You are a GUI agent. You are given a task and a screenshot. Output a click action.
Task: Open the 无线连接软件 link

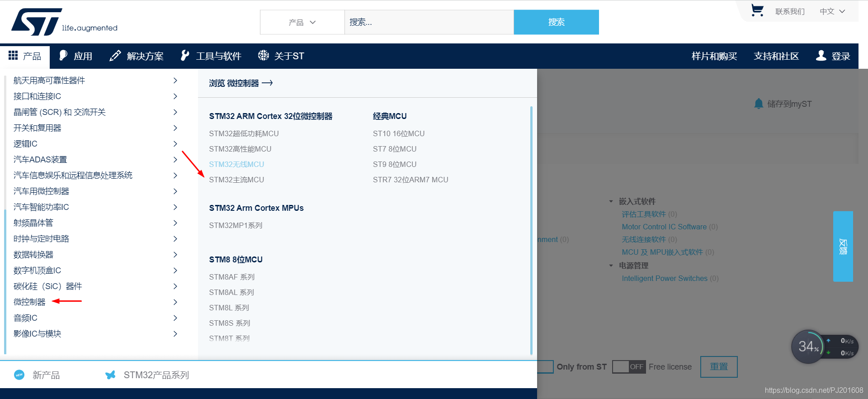coord(644,239)
